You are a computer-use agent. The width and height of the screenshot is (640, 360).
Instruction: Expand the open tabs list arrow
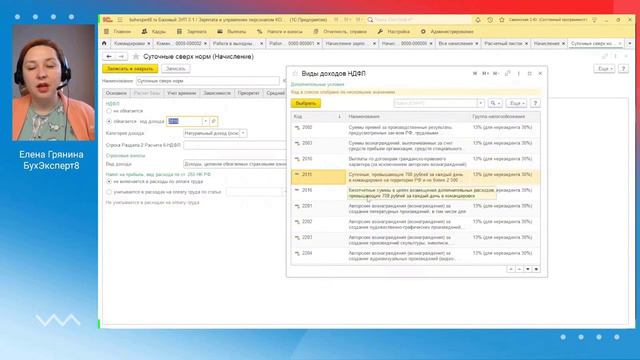[630, 43]
